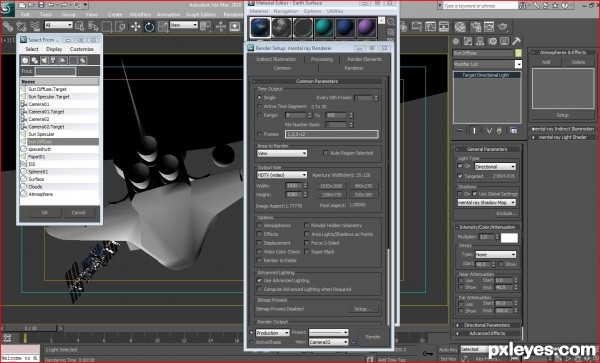The width and height of the screenshot is (600, 363).
Task: Enable Far Attenuation Use checkbox
Action: pos(461,304)
